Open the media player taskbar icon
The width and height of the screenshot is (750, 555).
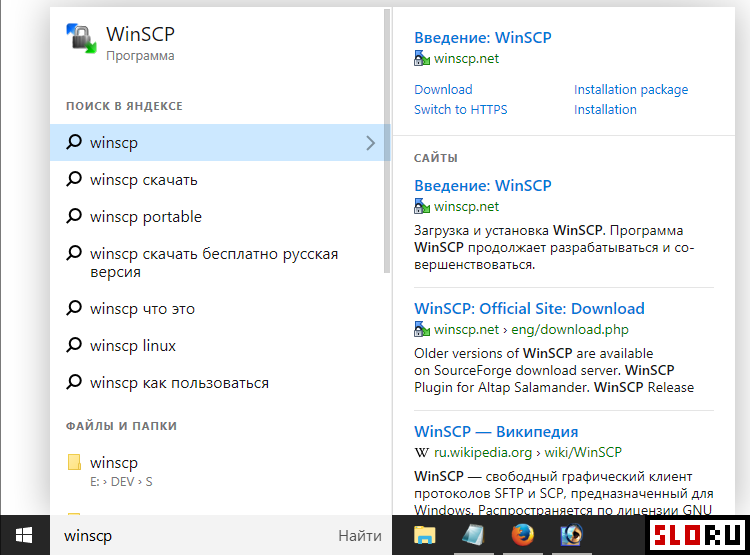click(x=571, y=535)
